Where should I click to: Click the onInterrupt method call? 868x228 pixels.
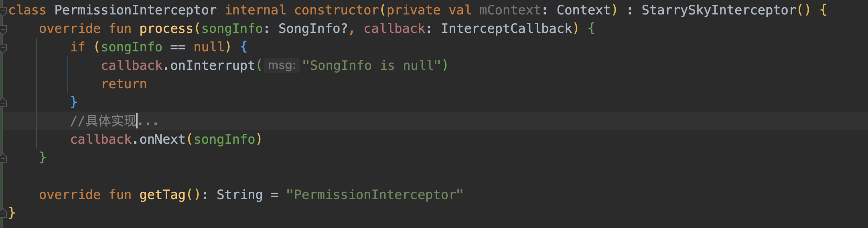point(213,65)
